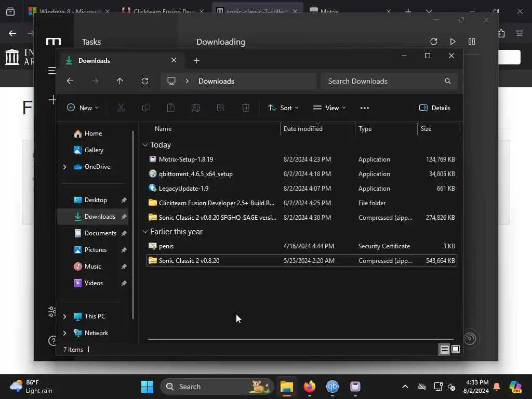Click the Cut icon in Explorer toolbar
This screenshot has height=399, width=532.
click(121, 108)
